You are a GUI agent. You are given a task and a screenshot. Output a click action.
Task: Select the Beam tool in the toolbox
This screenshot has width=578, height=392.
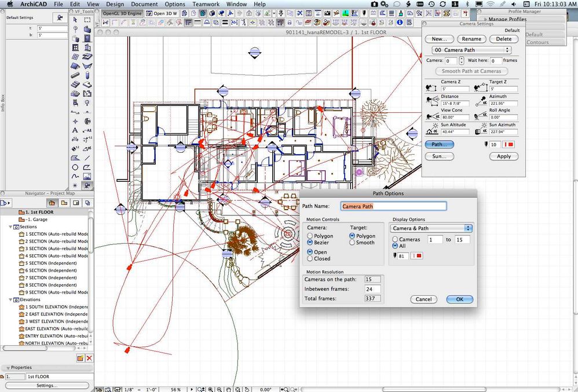pyautogui.click(x=75, y=75)
